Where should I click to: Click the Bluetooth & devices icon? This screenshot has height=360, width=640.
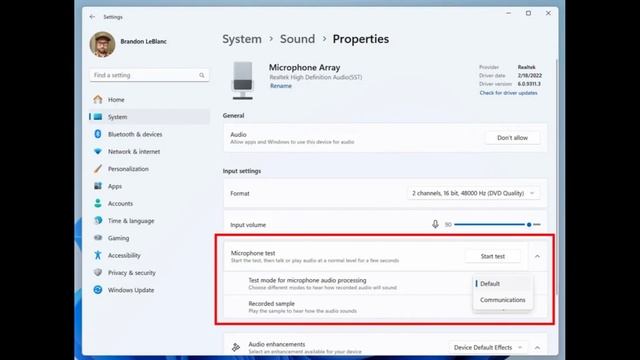[x=98, y=134]
